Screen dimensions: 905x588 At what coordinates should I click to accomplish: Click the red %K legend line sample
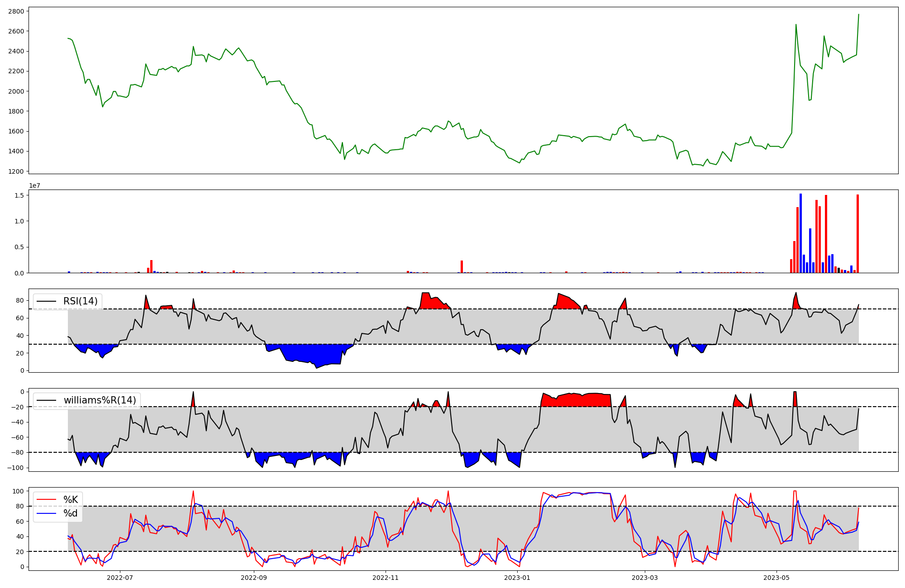[x=46, y=500]
